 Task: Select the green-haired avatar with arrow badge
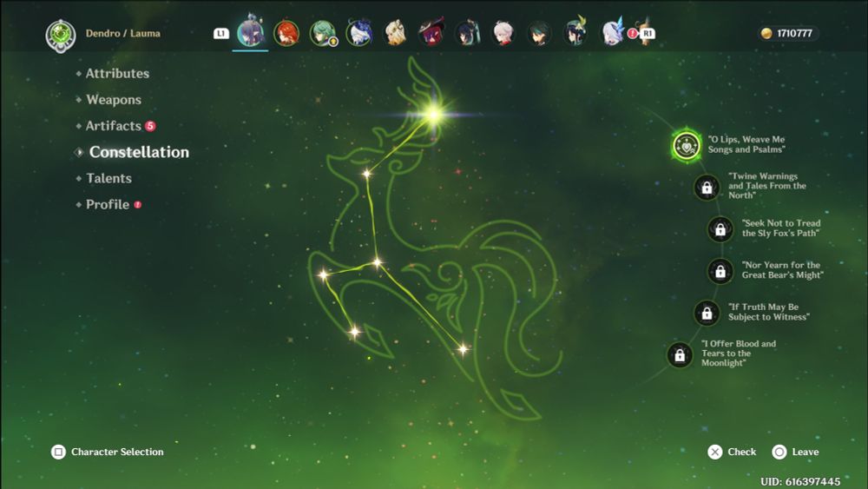(x=323, y=33)
